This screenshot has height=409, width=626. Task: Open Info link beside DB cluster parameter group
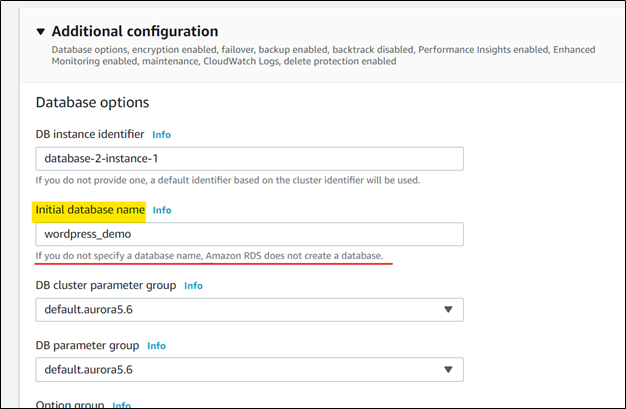193,286
